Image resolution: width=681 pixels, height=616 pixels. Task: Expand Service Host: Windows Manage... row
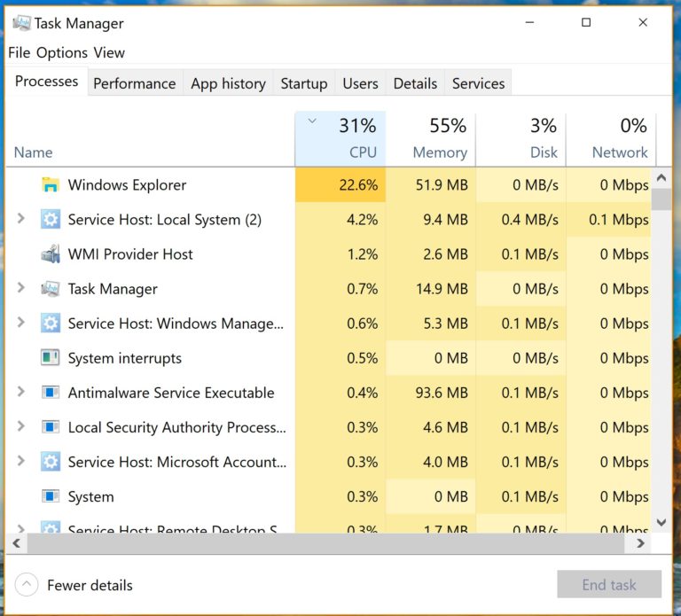(20, 322)
